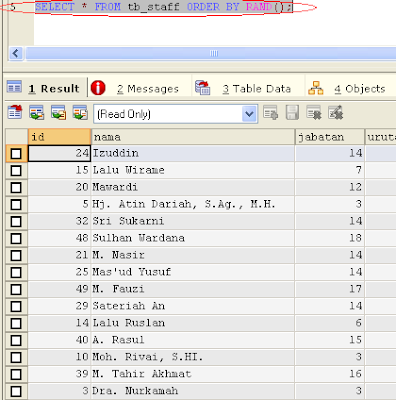Click the name cell M. Fauzi
The width and height of the screenshot is (396, 400).
pos(193,289)
